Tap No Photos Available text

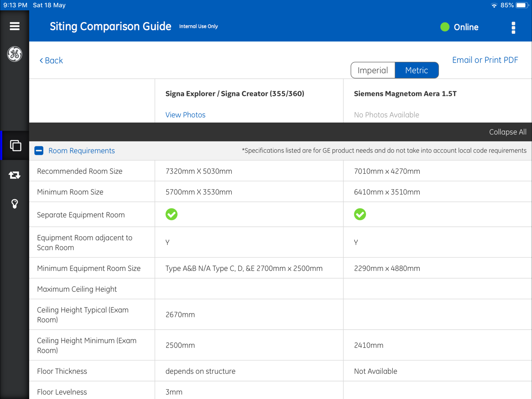point(386,115)
